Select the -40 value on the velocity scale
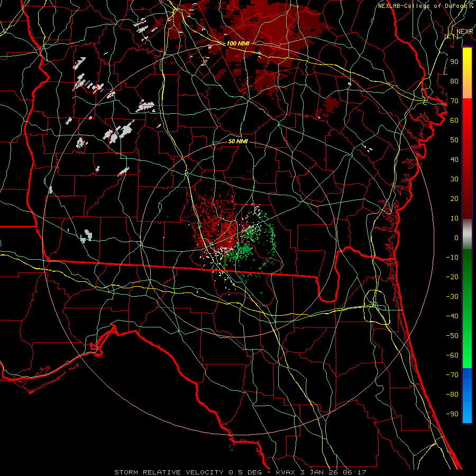476x476 pixels. [x=452, y=316]
